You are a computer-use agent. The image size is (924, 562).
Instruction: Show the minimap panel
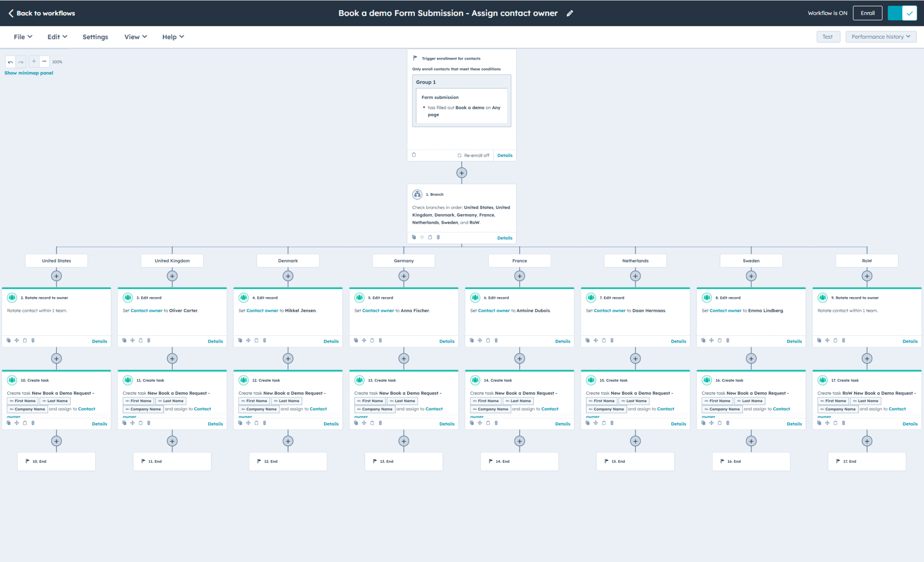(x=29, y=72)
